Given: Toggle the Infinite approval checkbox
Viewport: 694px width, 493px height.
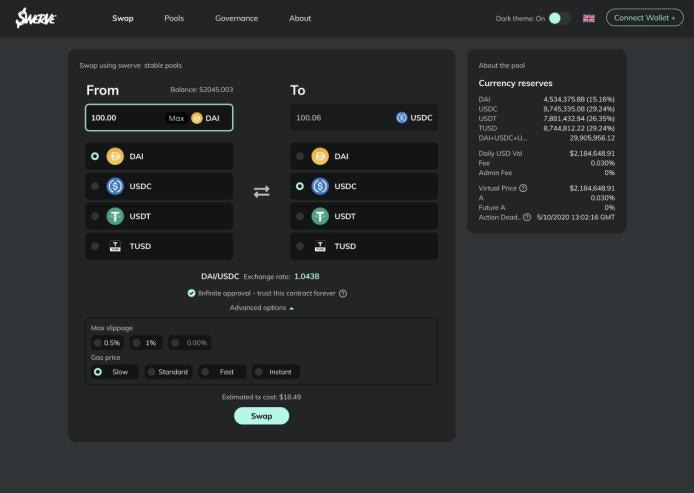Looking at the screenshot, I should 191,293.
